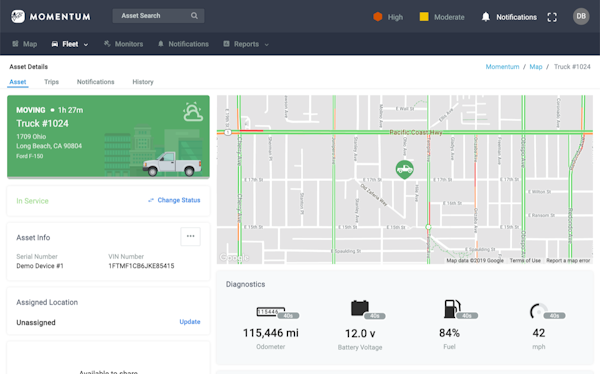Click the Momentum logo icon

[x=18, y=16]
